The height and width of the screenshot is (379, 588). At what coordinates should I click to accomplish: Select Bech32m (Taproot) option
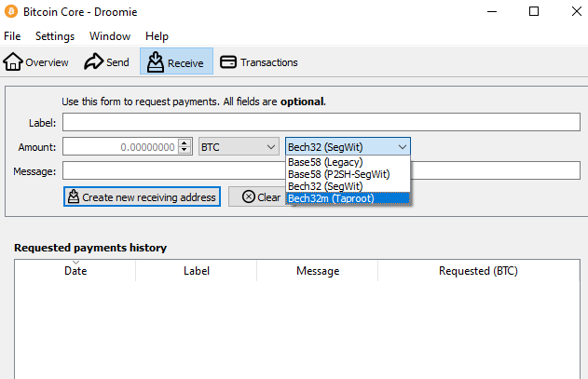pyautogui.click(x=348, y=198)
